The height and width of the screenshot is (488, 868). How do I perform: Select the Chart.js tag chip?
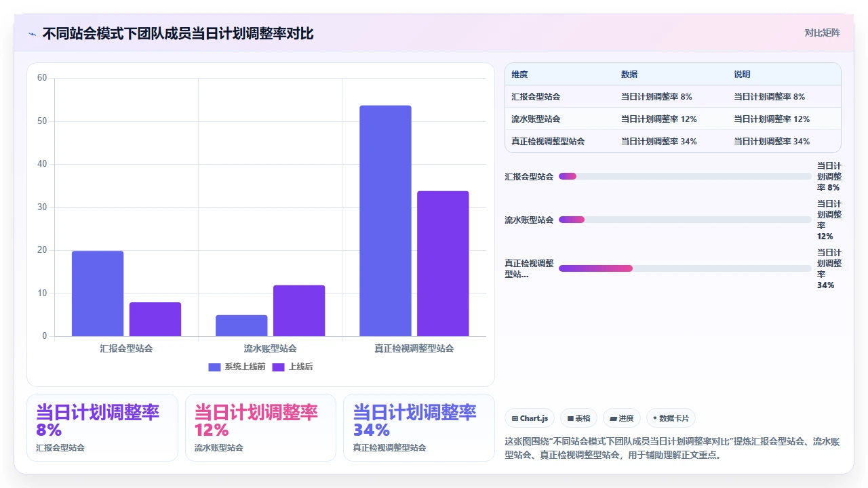[x=530, y=418]
